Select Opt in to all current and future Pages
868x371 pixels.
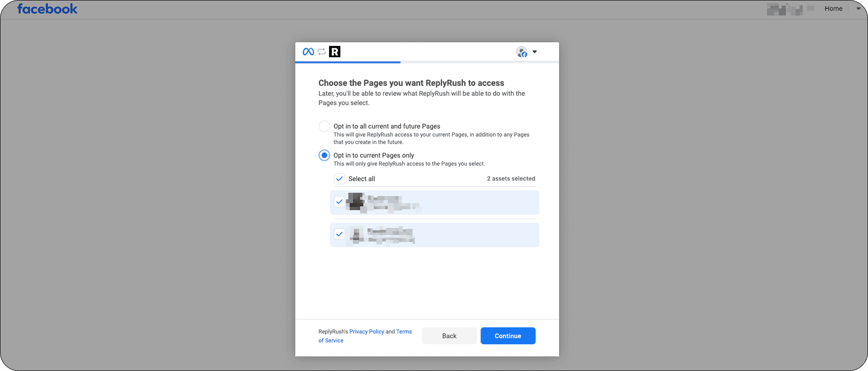tap(324, 126)
